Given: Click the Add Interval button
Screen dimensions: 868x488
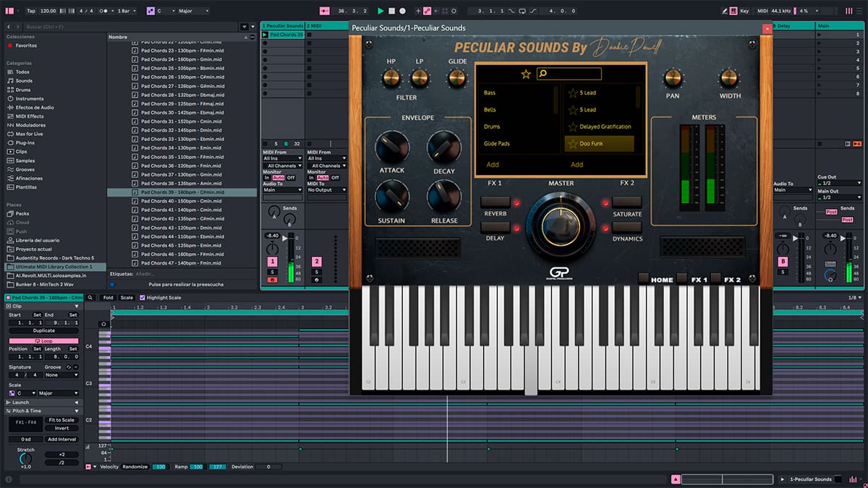Looking at the screenshot, I should [61, 440].
